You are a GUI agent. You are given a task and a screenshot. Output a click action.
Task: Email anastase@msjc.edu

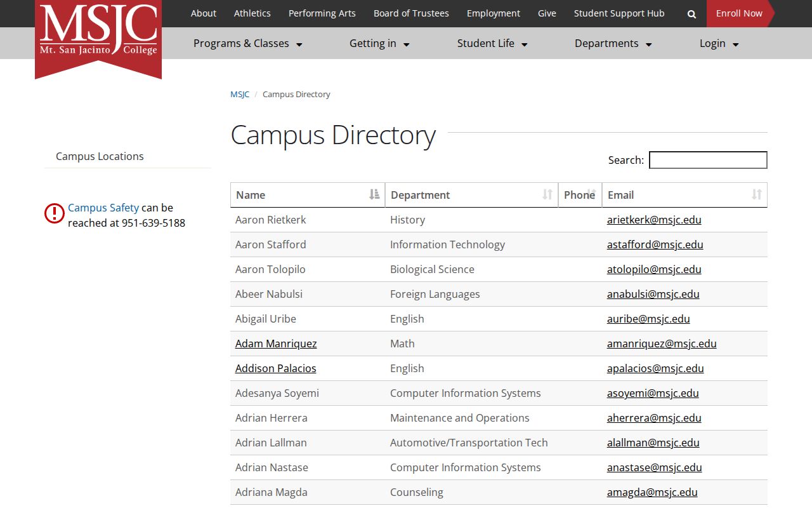pos(655,467)
